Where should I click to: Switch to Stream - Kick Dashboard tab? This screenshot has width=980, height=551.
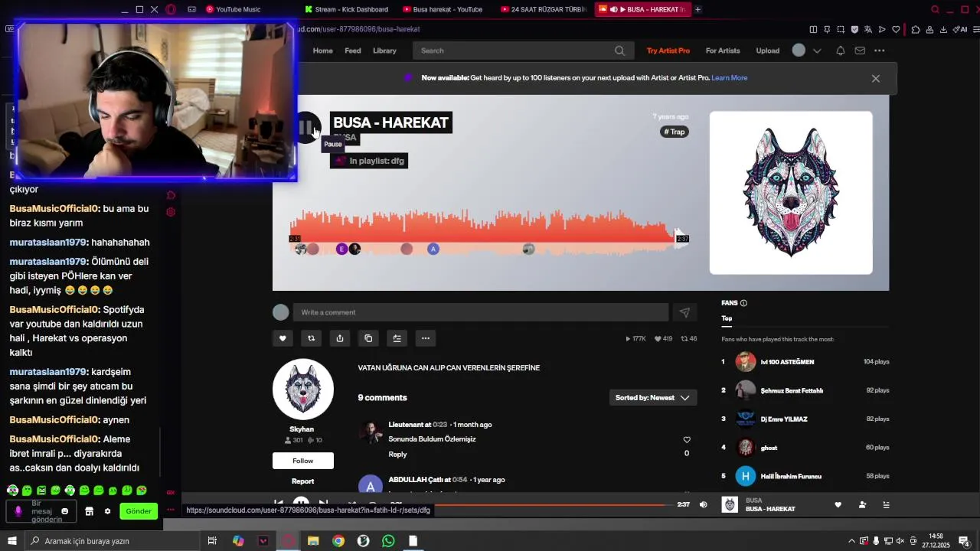(x=347, y=9)
